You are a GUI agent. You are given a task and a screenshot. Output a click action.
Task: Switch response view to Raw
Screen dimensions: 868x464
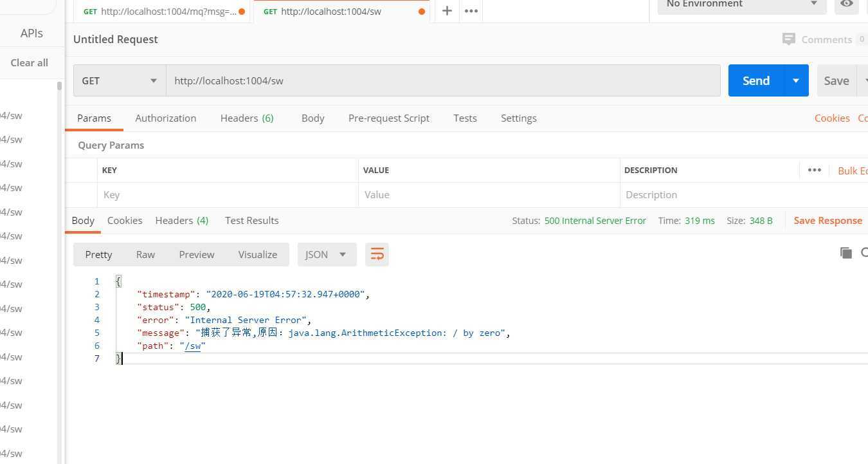tap(145, 254)
